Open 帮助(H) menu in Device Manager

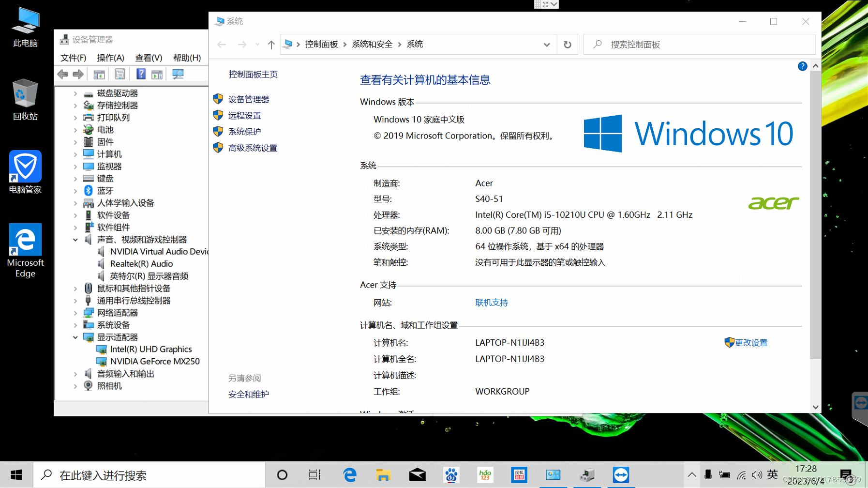pyautogui.click(x=187, y=58)
